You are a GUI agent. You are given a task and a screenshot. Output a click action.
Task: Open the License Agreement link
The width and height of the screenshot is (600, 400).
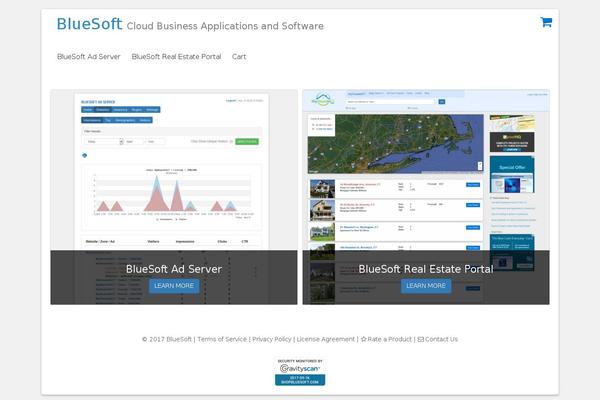pos(326,339)
